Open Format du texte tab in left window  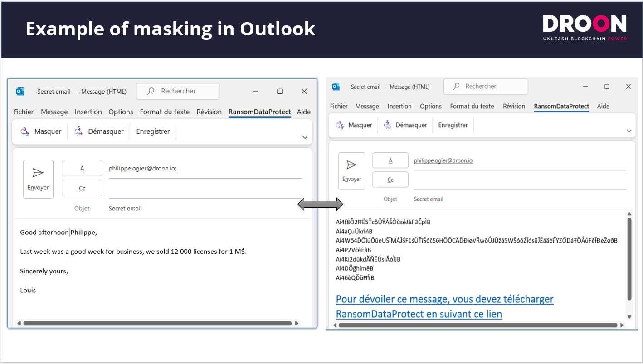pos(165,112)
